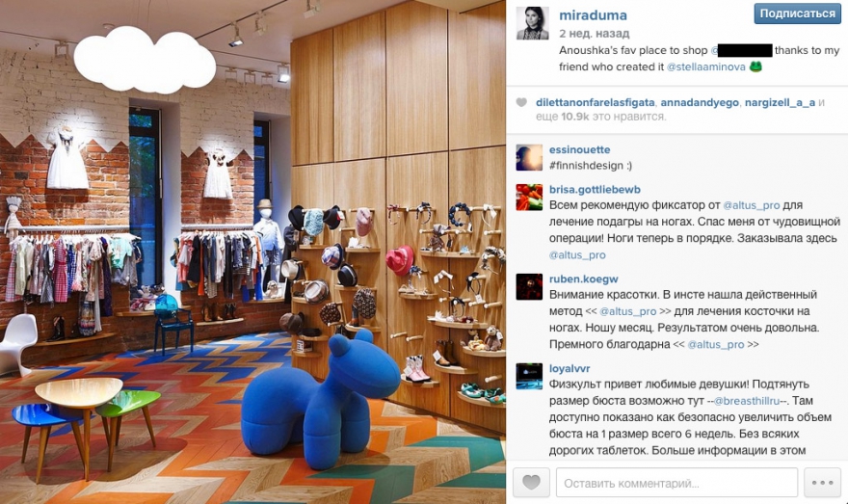Click the dilettanonfarelasfigata liker name
The width and height of the screenshot is (848, 504).
coord(595,103)
